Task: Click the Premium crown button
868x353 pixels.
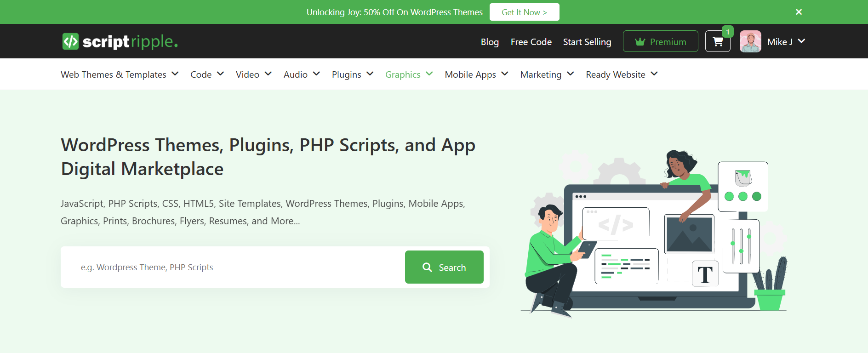Action: point(661,41)
